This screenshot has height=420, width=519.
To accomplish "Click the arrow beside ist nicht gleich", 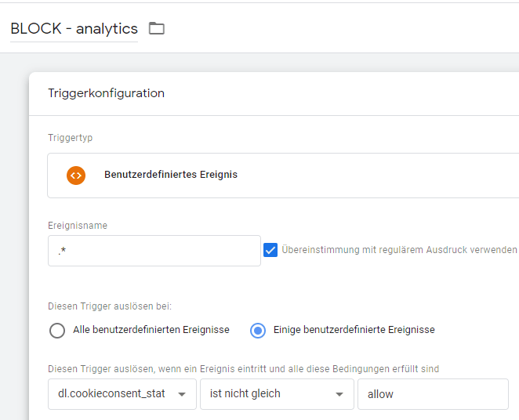I will pos(339,394).
